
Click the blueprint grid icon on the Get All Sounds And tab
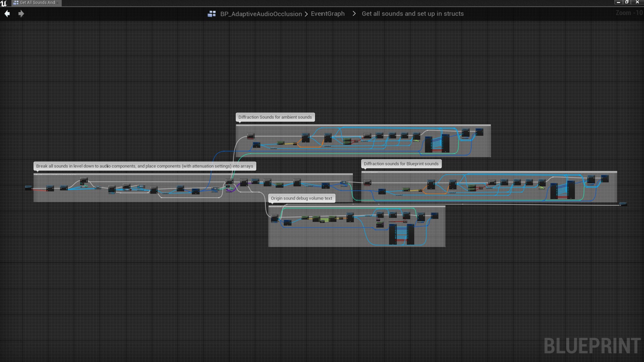click(x=16, y=3)
